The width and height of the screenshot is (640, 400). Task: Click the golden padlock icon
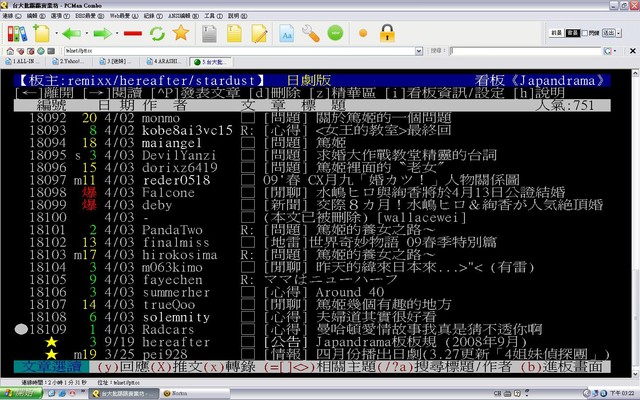(x=387, y=33)
